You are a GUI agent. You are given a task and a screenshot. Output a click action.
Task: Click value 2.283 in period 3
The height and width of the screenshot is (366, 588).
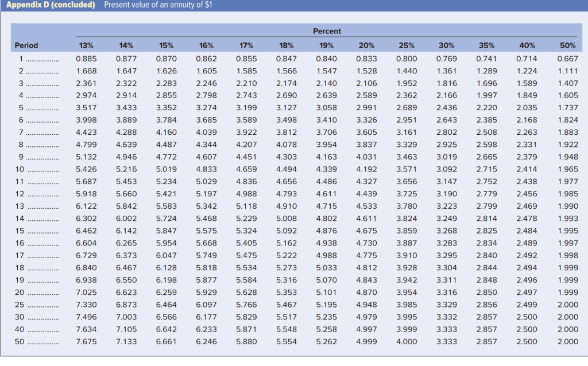tap(166, 84)
